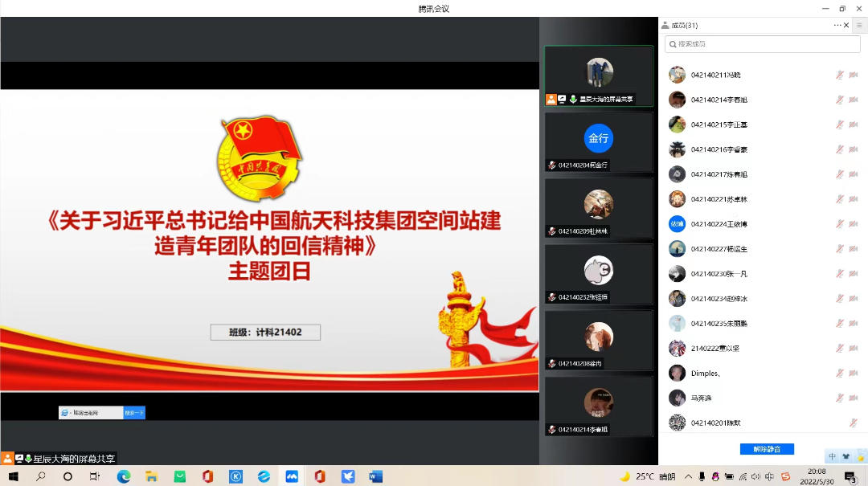The image size is (868, 486).
Task: Open second Office icon on taskbar
Action: pyautogui.click(x=320, y=476)
